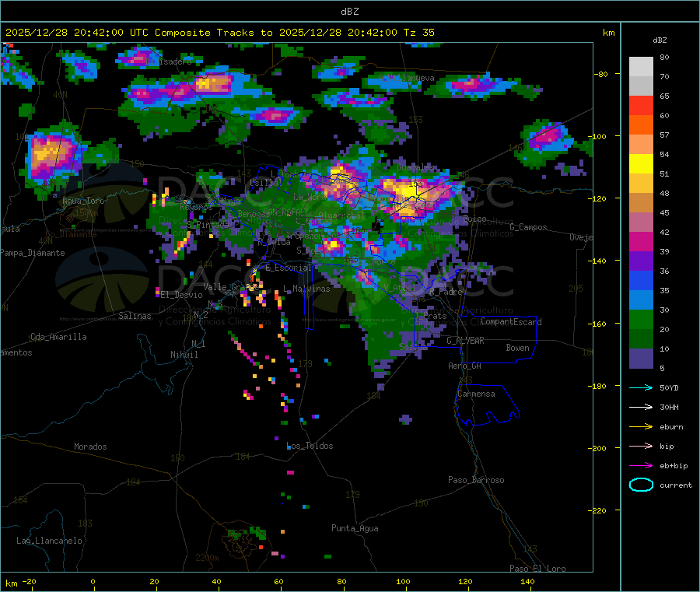Select the yellow eburn arrow in legend
Screen dimensions: 700x592
coord(641,427)
